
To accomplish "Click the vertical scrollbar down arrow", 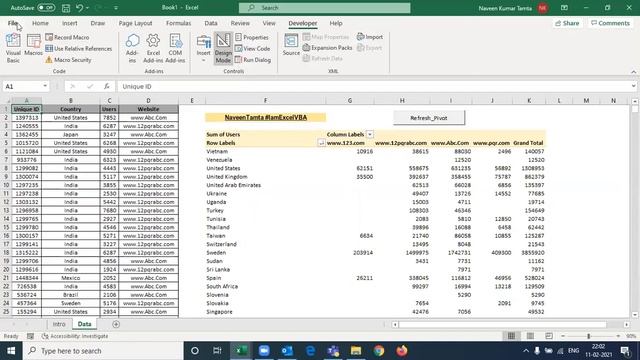I will [635, 315].
